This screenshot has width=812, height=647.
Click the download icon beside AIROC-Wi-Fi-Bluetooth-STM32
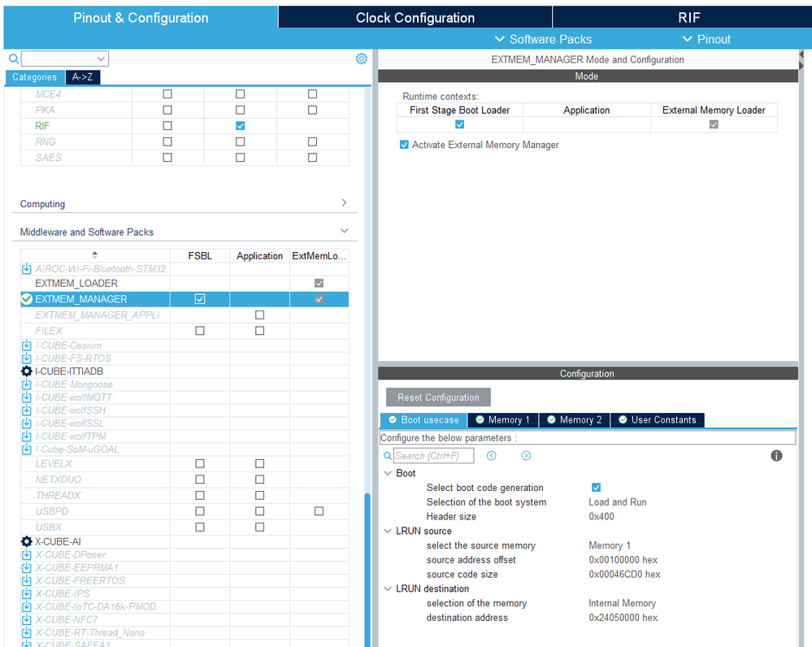pos(26,269)
